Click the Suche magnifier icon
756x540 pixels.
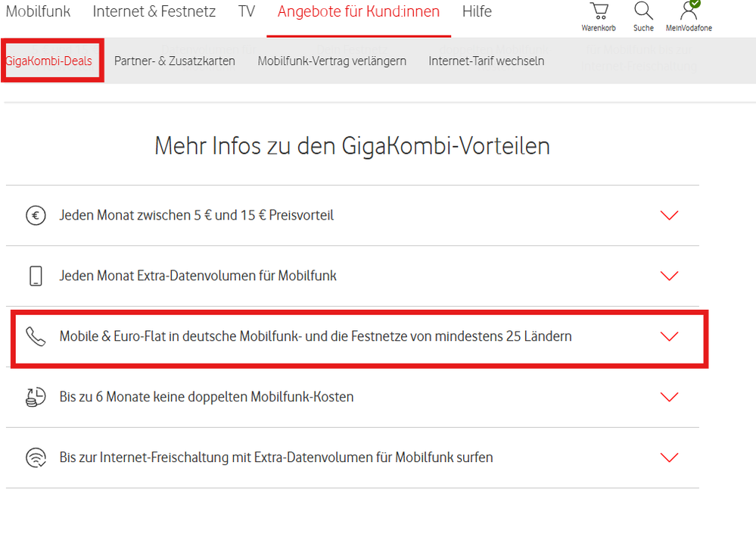643,11
